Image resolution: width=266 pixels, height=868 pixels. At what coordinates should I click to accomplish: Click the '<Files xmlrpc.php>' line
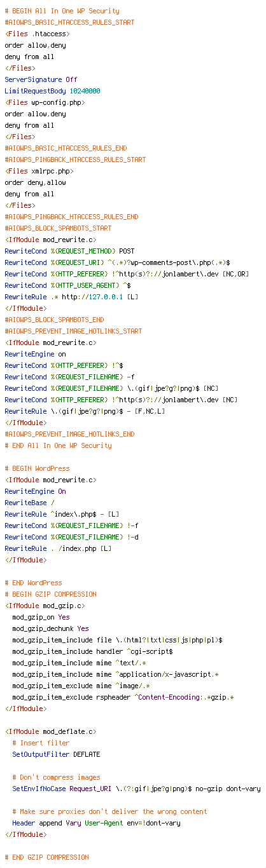39,171
